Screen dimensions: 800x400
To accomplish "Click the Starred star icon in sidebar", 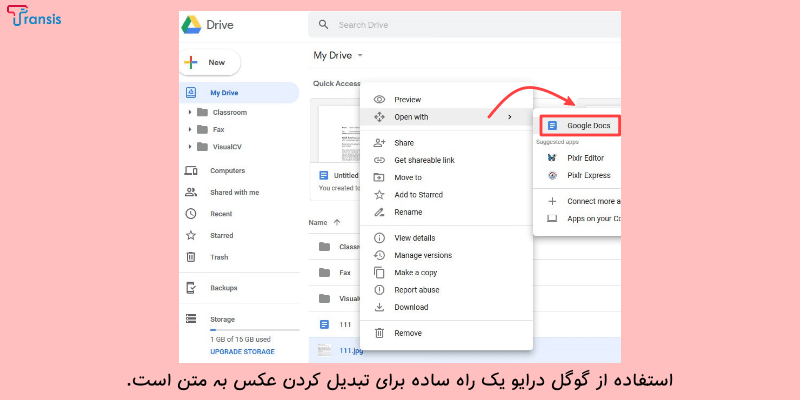I will (x=191, y=235).
